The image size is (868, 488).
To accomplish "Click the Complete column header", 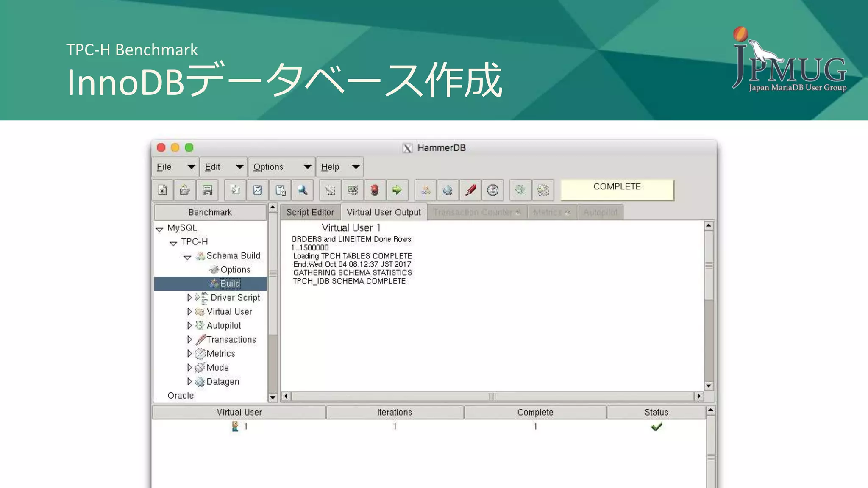I will click(535, 412).
